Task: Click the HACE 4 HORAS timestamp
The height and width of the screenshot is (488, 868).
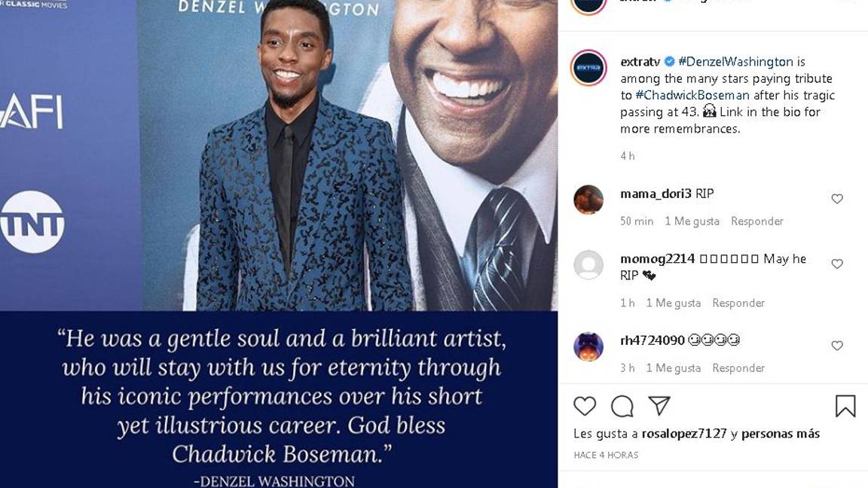Action: tap(604, 455)
